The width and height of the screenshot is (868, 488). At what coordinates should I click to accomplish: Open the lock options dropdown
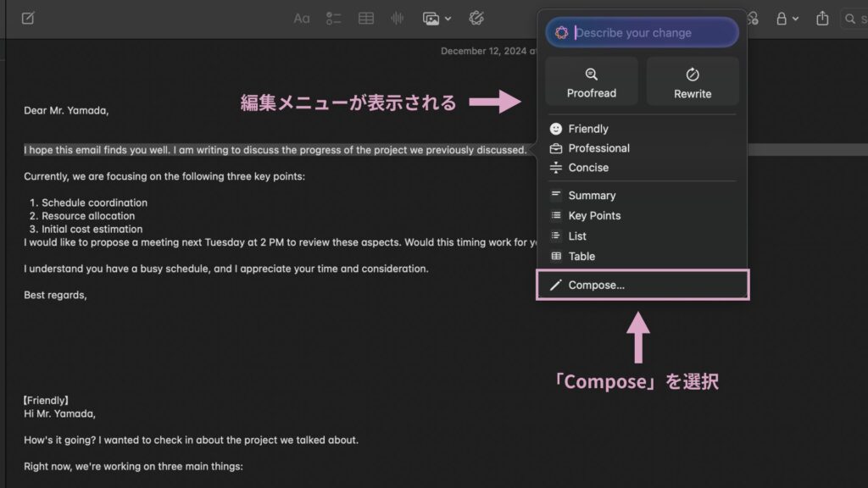(795, 19)
